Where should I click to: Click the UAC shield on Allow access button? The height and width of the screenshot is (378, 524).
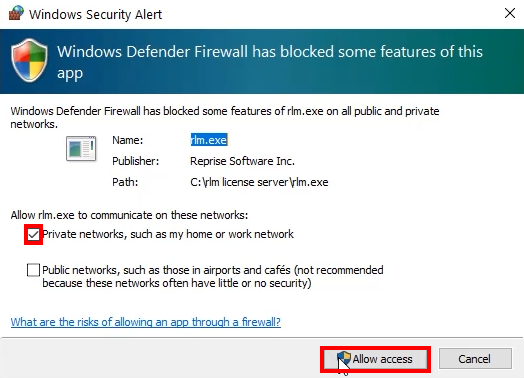pos(344,359)
